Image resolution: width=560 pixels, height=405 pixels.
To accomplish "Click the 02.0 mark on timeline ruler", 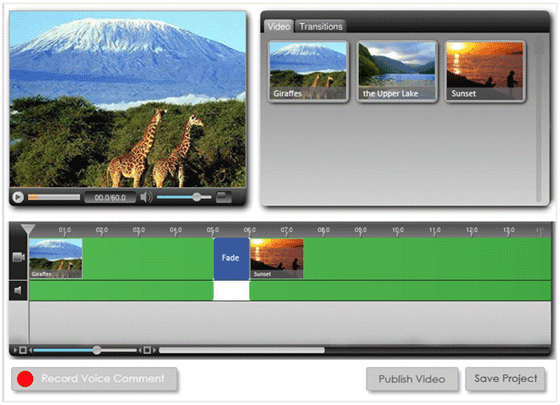I will 102,230.
